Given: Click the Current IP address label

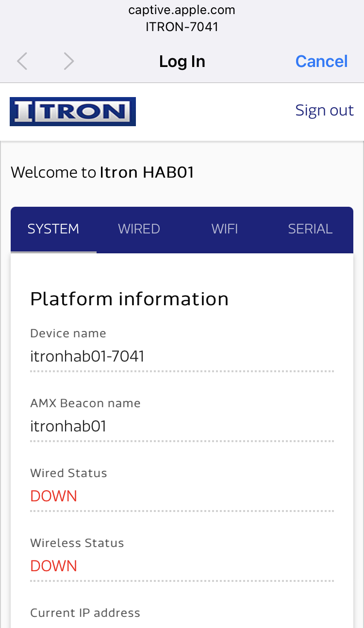Looking at the screenshot, I should tap(85, 613).
